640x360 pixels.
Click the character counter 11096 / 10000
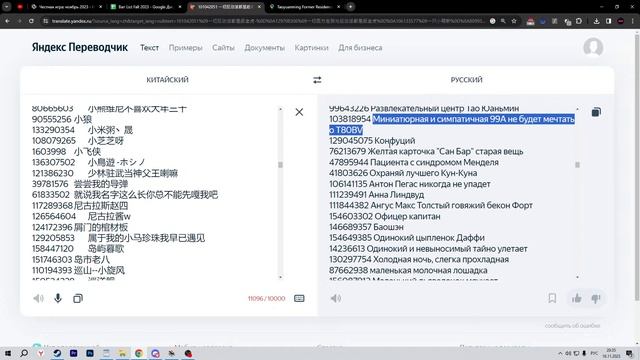pos(267,298)
